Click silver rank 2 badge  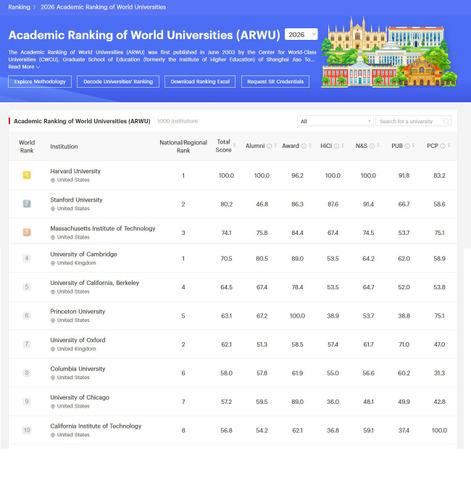pos(27,204)
